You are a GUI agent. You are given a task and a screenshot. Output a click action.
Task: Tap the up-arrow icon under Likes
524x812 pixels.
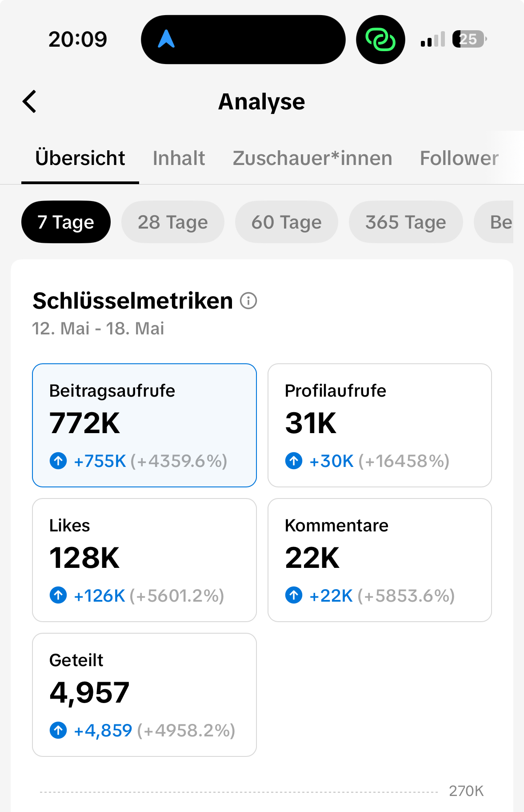[58, 595]
